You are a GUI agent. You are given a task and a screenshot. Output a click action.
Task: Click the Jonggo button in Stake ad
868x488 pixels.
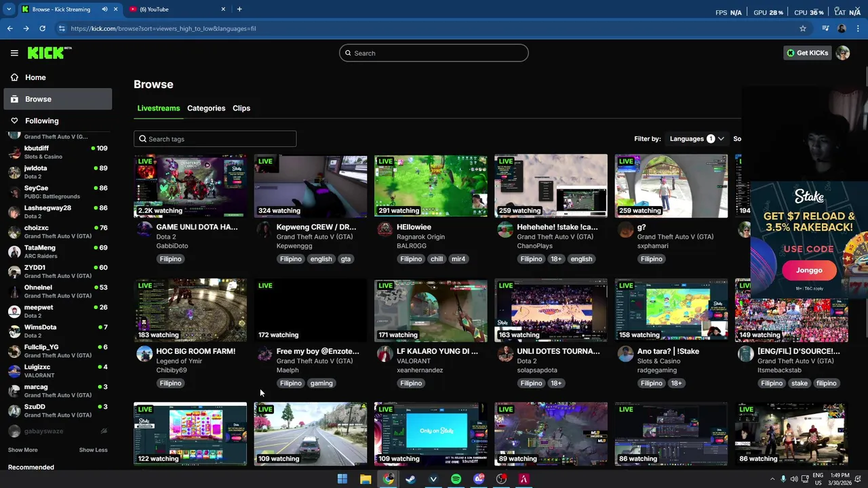809,270
